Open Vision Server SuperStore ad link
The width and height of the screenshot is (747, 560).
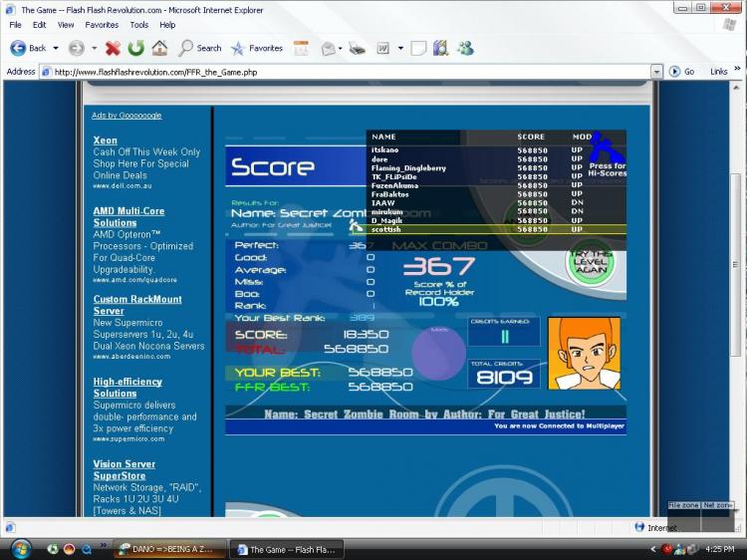tap(124, 470)
